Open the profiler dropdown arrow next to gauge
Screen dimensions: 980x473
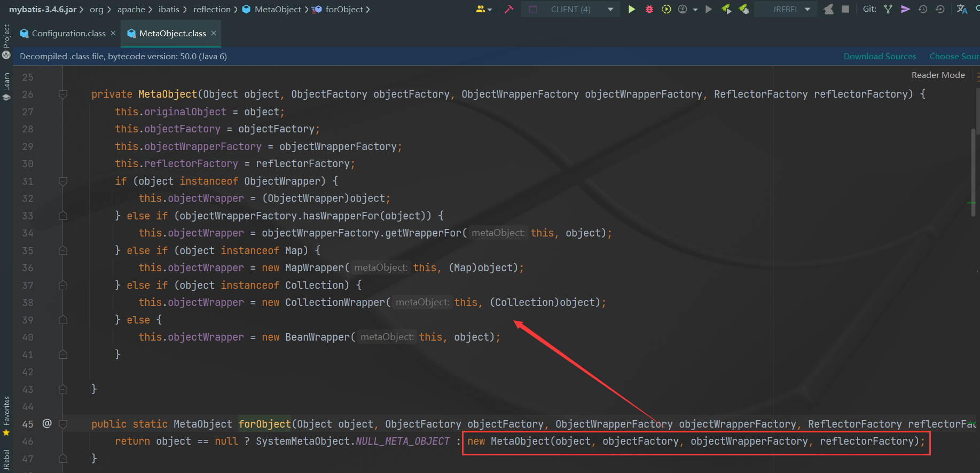[695, 10]
